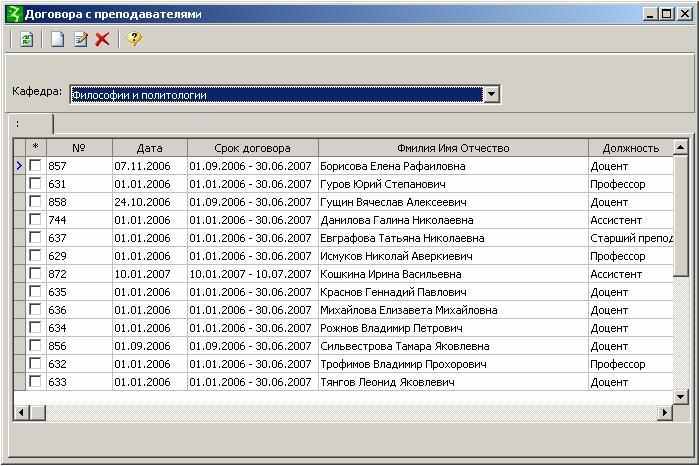Sort by the Дата column header
Image resolution: width=699 pixels, height=466 pixels.
pyautogui.click(x=150, y=148)
